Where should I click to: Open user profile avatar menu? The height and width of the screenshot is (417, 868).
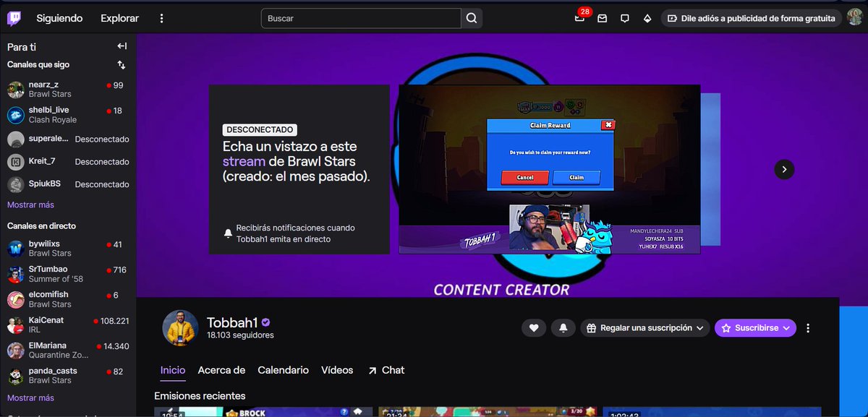click(x=854, y=18)
